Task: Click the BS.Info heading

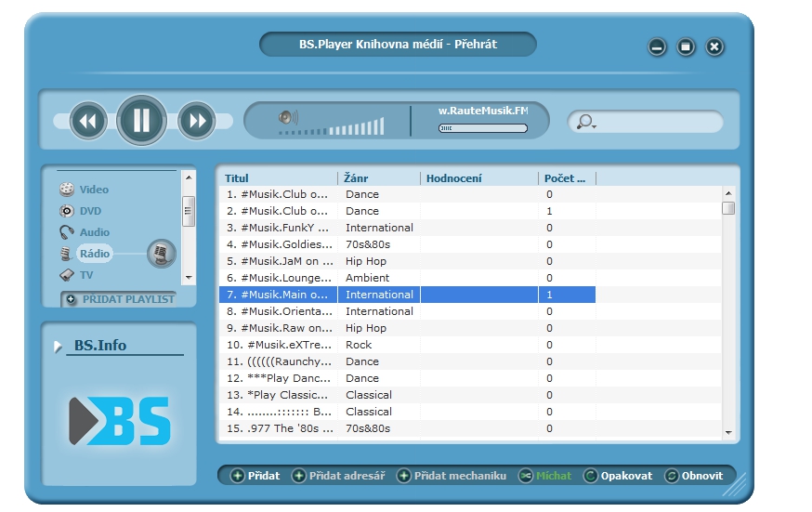Action: pos(100,346)
